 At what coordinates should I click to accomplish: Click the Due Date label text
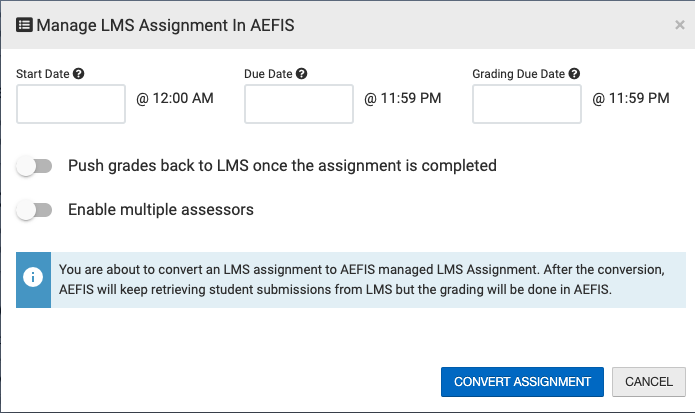tap(268, 73)
